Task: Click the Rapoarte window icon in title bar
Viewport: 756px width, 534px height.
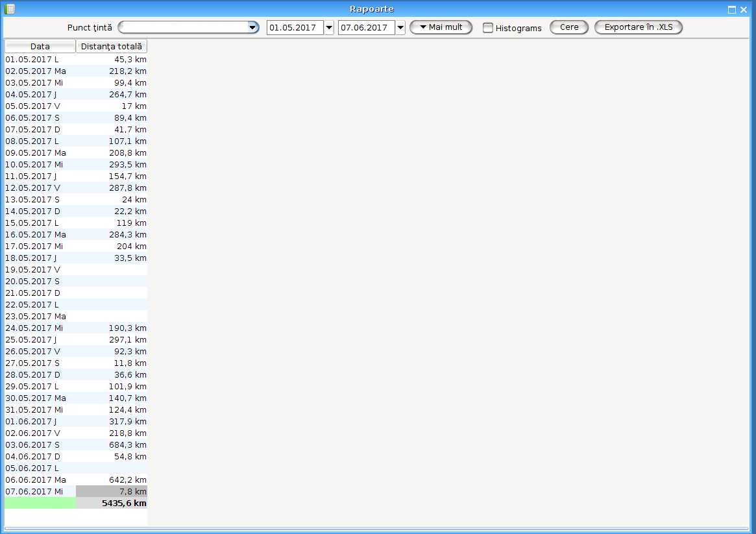Action: (10, 9)
